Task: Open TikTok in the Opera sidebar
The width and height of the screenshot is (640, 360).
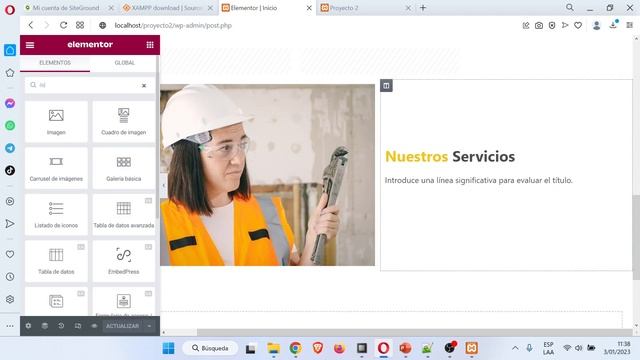Action: coord(10,170)
